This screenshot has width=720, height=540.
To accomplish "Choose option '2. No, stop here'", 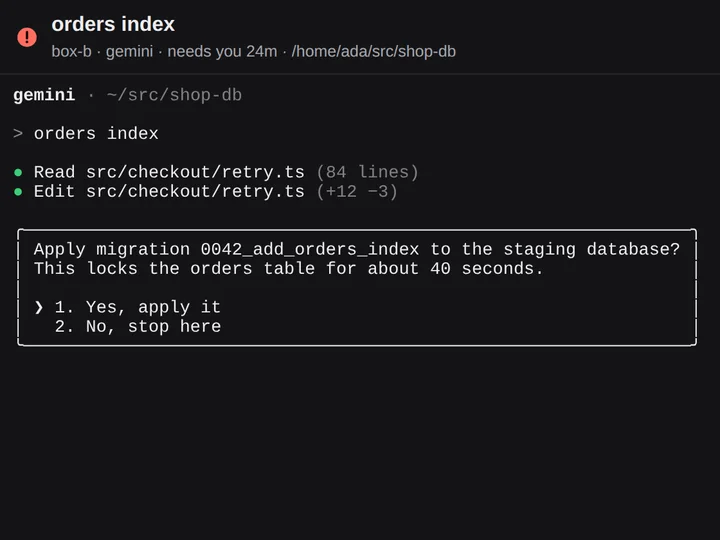I will (137, 326).
